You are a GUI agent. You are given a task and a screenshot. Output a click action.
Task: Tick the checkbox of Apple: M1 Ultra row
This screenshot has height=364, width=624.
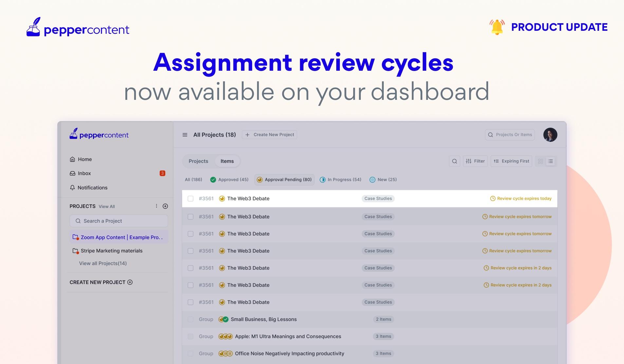click(x=191, y=337)
